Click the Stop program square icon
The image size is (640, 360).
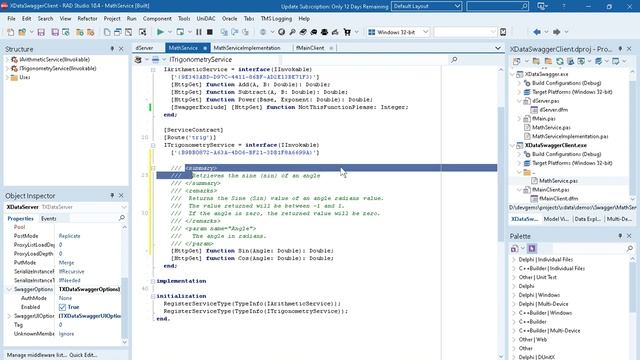pyautogui.click(x=210, y=32)
